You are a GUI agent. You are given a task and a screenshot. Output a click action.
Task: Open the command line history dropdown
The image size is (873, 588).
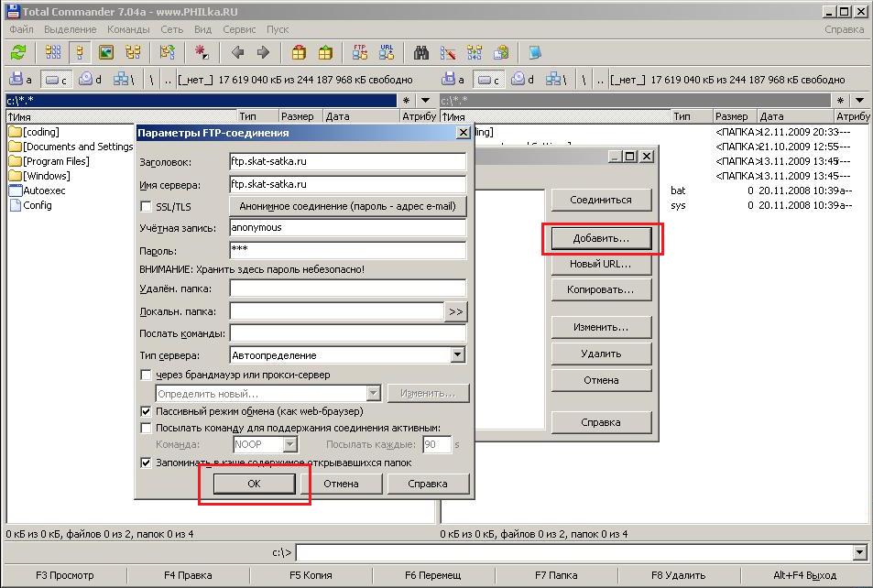click(x=859, y=552)
